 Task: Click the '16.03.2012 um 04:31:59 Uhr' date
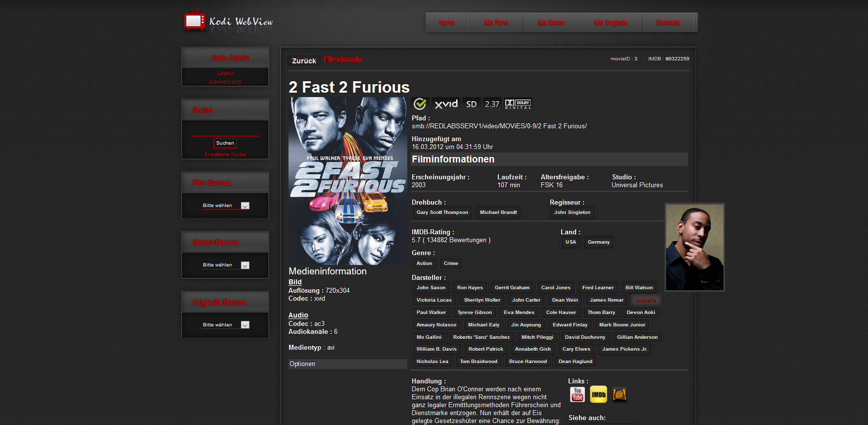(x=452, y=147)
